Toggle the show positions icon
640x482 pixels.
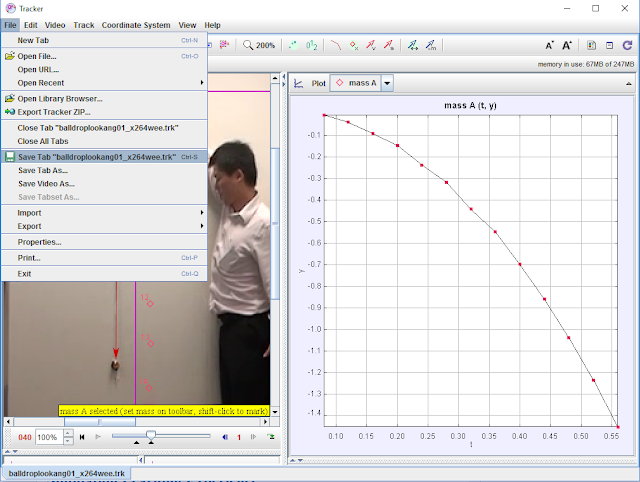click(354, 45)
